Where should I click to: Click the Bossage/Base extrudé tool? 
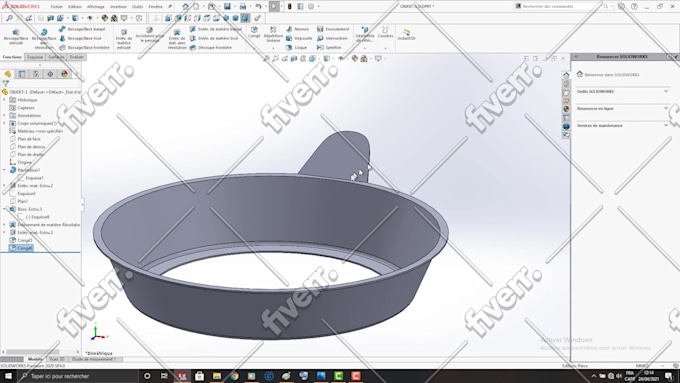point(16,37)
